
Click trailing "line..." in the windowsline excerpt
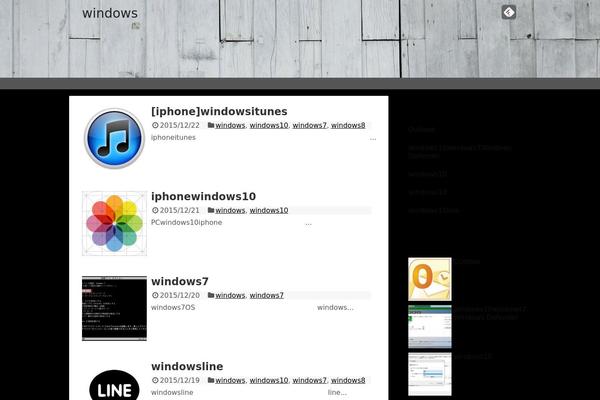(x=337, y=392)
